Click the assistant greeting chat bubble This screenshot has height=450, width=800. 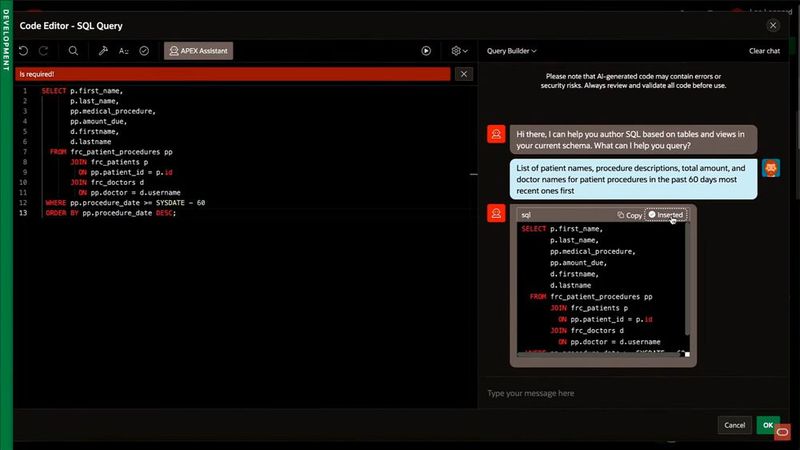633,140
